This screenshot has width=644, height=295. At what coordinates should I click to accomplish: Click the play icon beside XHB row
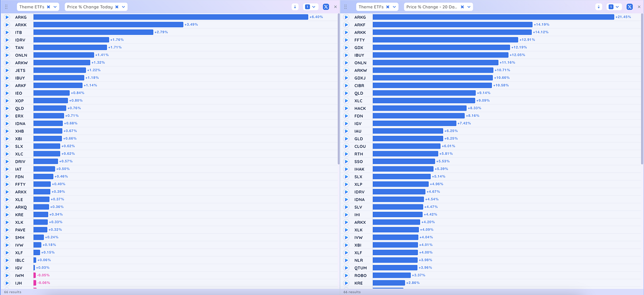(x=7, y=131)
